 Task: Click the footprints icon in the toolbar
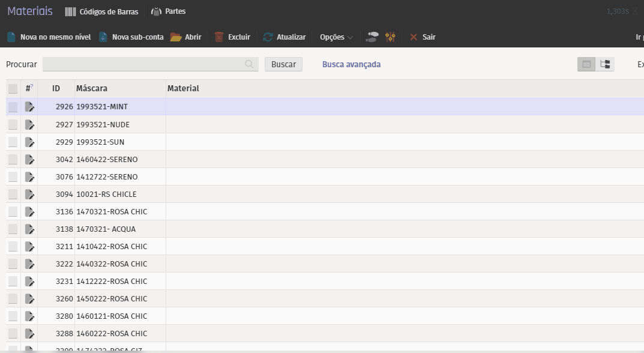[372, 37]
